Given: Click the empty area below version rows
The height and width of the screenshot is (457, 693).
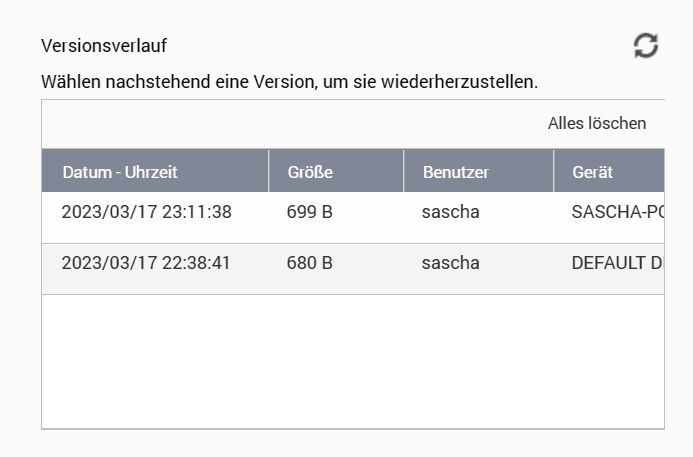Looking at the screenshot, I should [350, 360].
